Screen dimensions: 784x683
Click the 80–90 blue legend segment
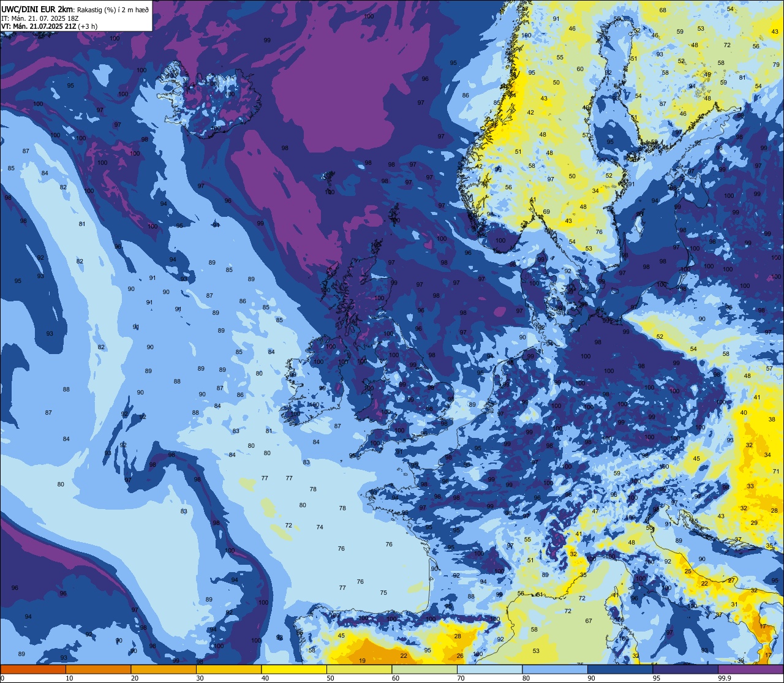pyautogui.click(x=555, y=670)
